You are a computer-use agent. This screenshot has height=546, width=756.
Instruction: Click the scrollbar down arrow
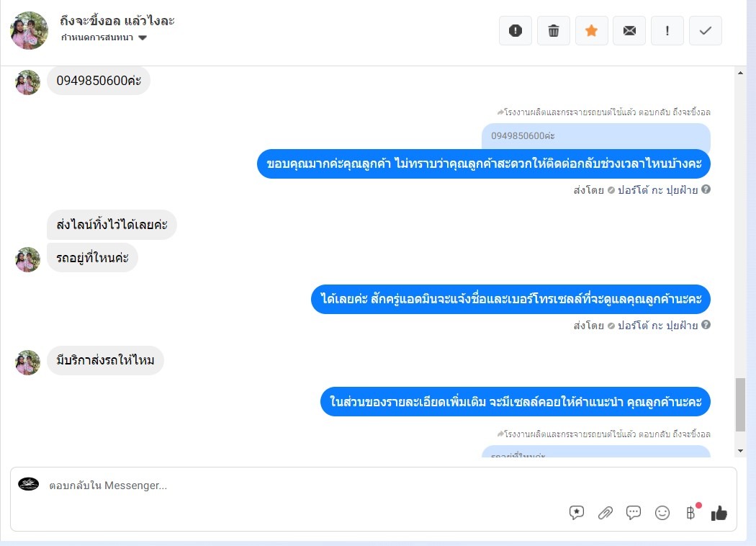tap(741, 451)
